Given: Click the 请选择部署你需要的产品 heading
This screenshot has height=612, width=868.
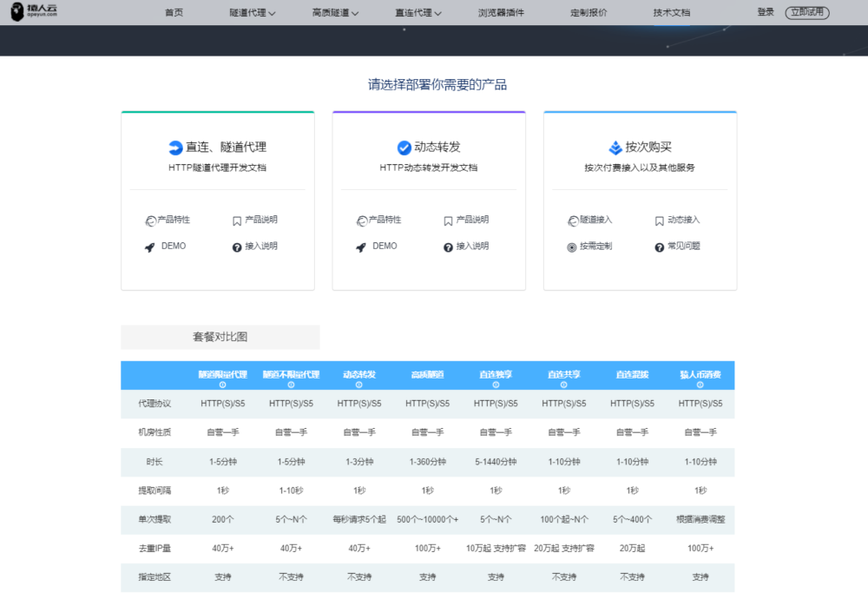Looking at the screenshot, I should coord(437,85).
